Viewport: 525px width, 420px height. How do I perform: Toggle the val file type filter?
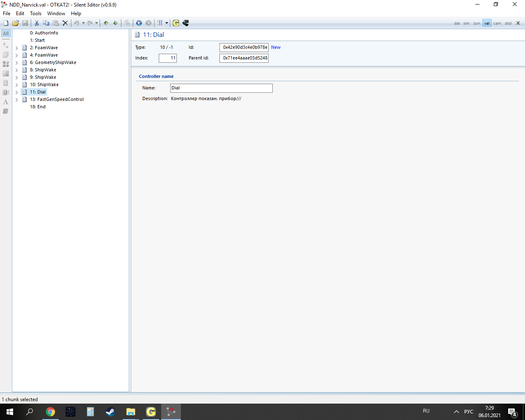(x=487, y=23)
